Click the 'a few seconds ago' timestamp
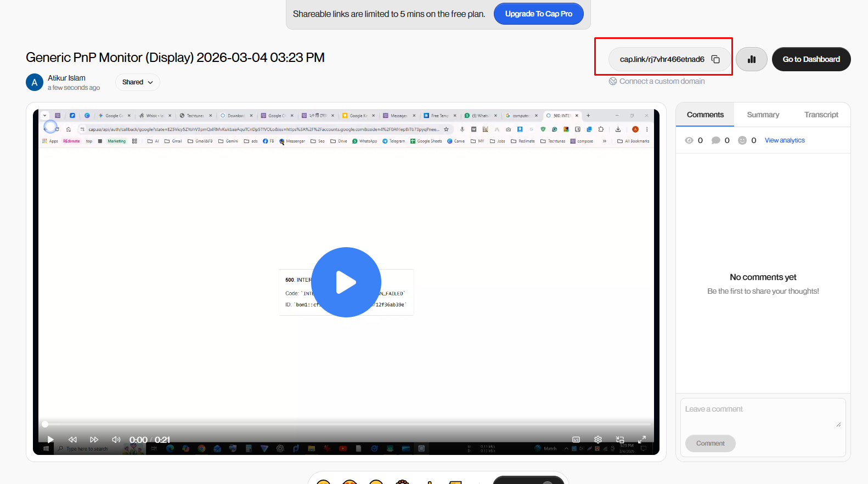This screenshot has width=868, height=484. [74, 88]
